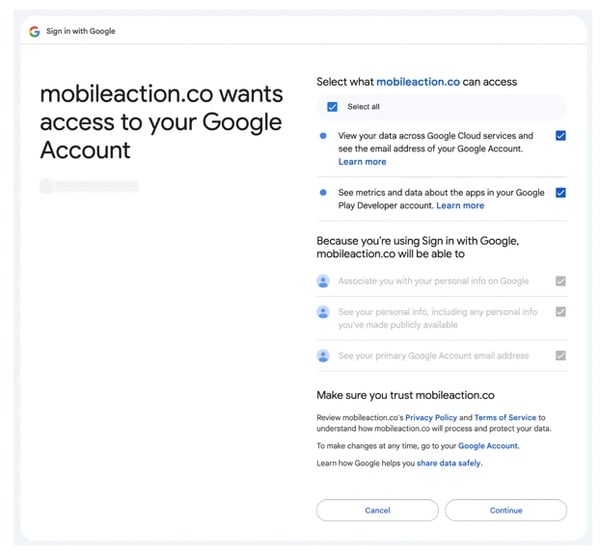Click the profile icon beside 'See your personal info'
This screenshot has width=600, height=555.
click(x=323, y=312)
